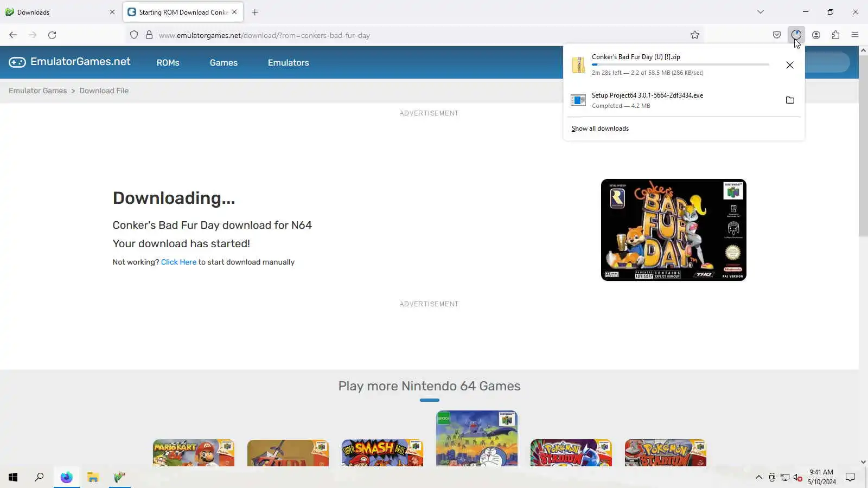Open the extensions menu
The height and width of the screenshot is (488, 868).
point(835,35)
